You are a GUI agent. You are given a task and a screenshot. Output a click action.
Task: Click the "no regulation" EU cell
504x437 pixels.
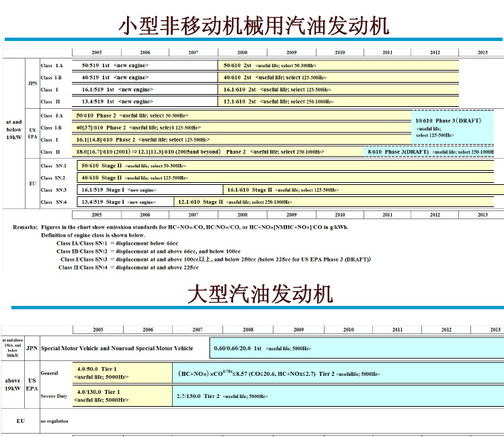tap(54, 421)
